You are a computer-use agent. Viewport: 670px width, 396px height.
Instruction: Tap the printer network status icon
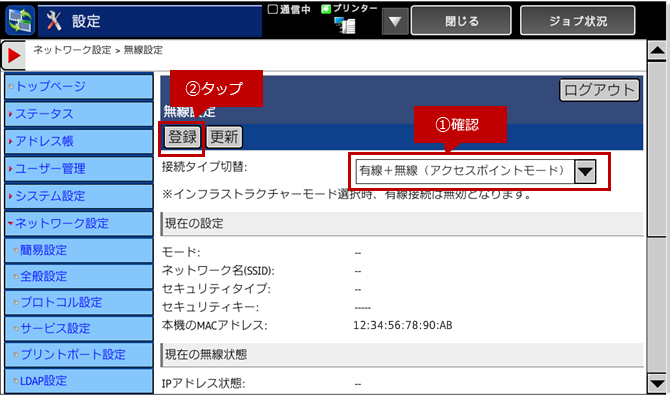click(345, 25)
